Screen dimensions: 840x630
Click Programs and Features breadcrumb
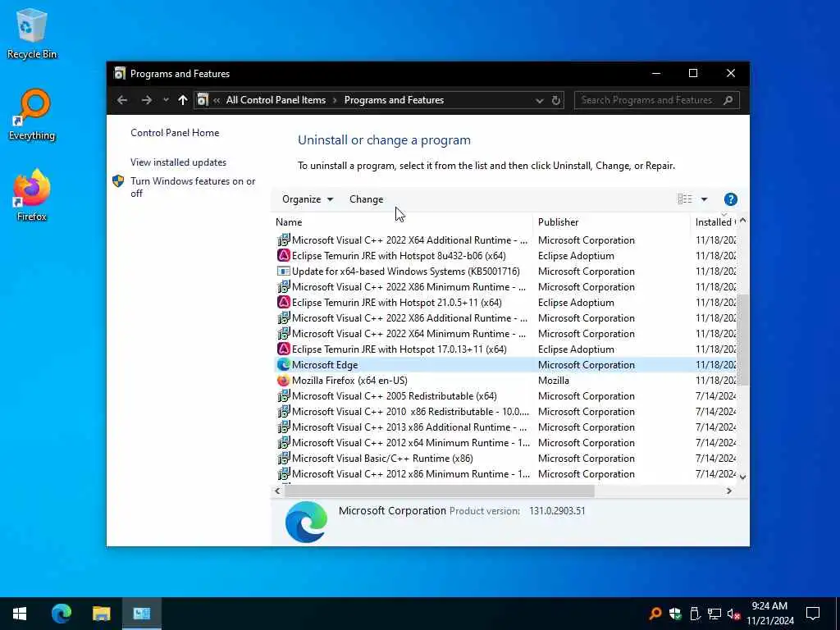[394, 100]
